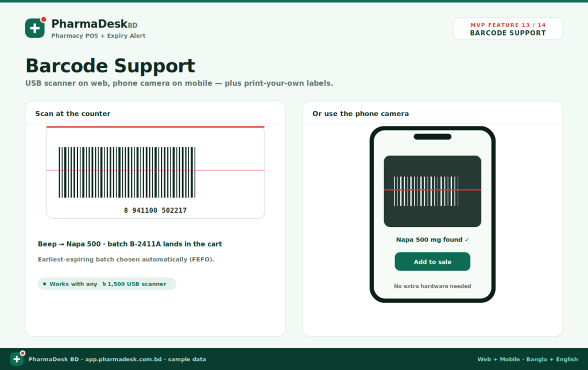The image size is (588, 370).
Task: Click the phone camera viewfinder barcode
Action: (x=426, y=191)
